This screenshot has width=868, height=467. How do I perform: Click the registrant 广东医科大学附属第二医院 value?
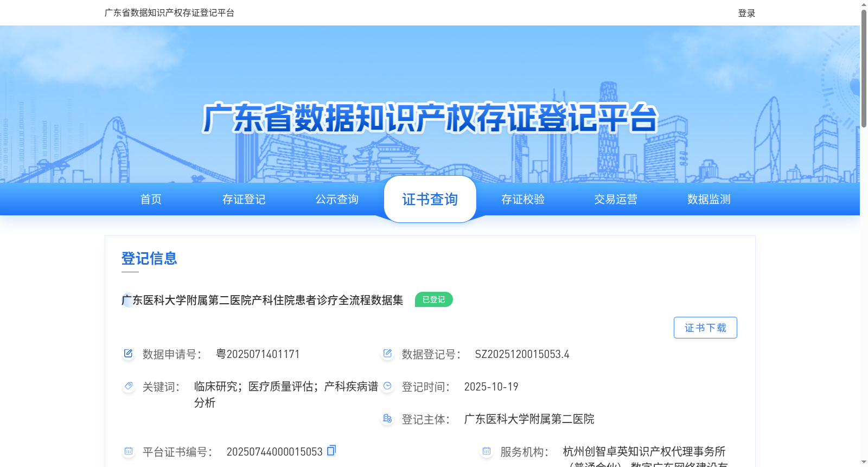[529, 419]
